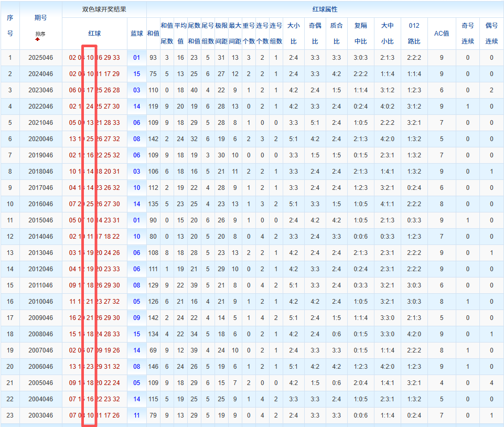The width and height of the screenshot is (504, 427).
Task: Click sum value 146 in row 2006046
Action: (153, 367)
